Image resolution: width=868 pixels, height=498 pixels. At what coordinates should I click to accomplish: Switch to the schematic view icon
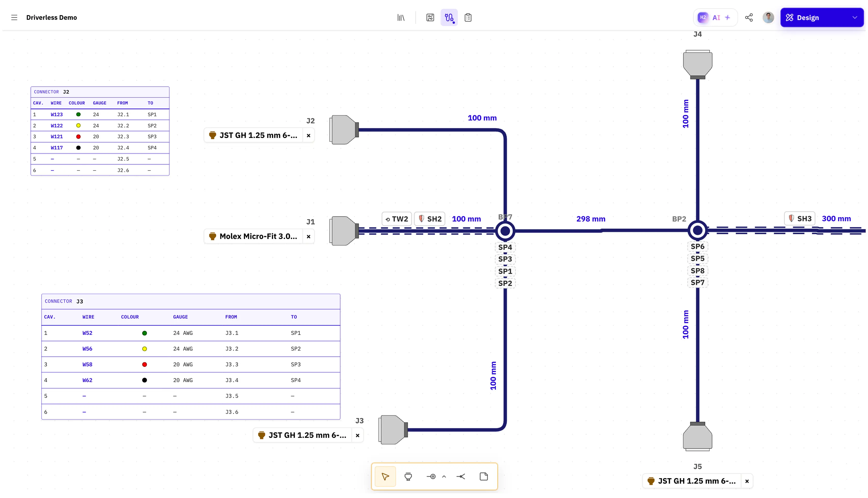coord(430,17)
